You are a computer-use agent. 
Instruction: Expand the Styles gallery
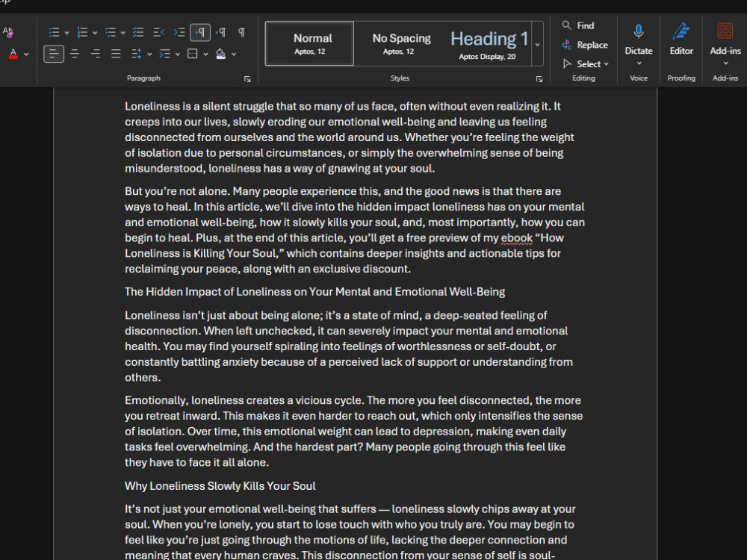click(537, 44)
